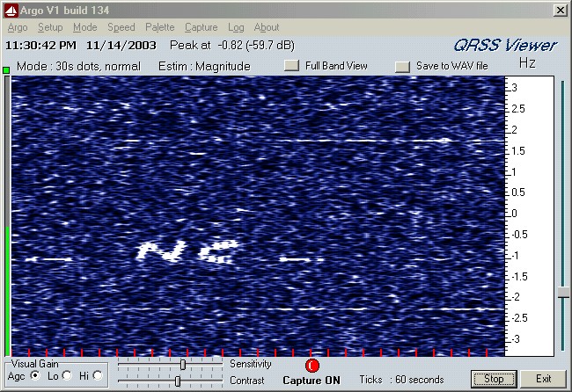This screenshot has height=392, width=572.
Task: Open the Argo menu
Action: point(18,27)
